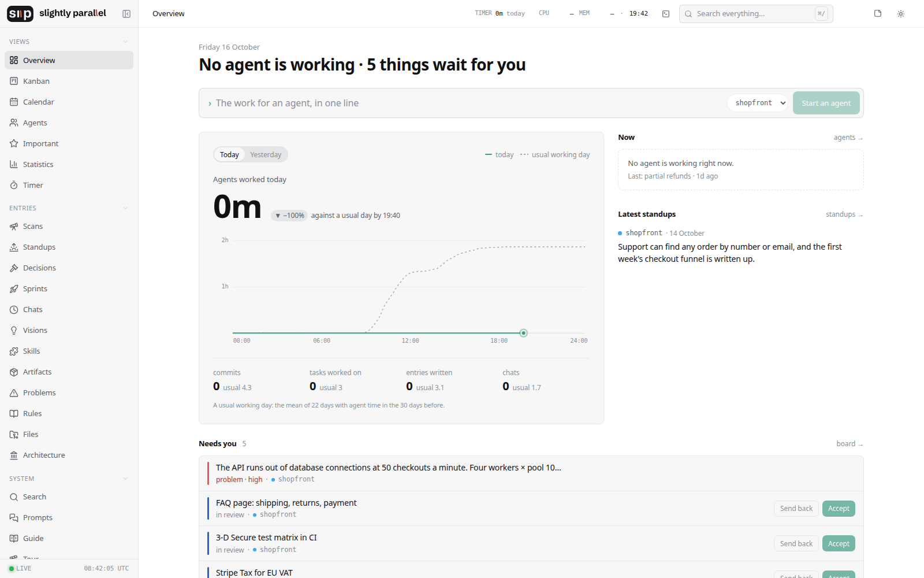This screenshot has width=924, height=578.
Task: Open the Calendar view
Action: click(x=69, y=102)
